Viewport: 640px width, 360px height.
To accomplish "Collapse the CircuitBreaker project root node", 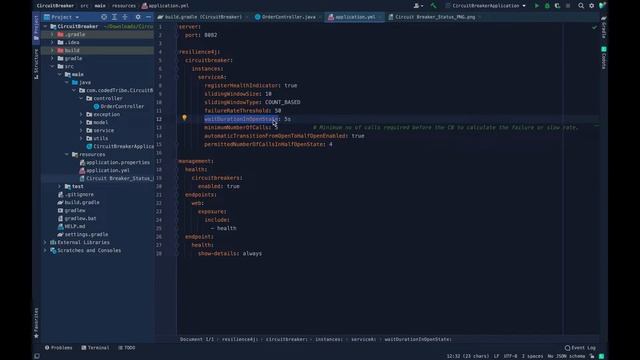I will pyautogui.click(x=45, y=27).
